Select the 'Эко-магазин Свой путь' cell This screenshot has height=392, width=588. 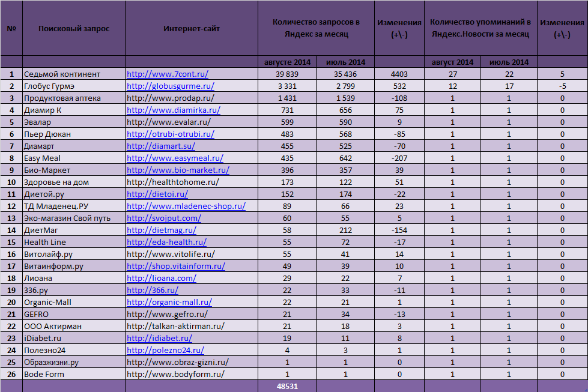pos(74,218)
